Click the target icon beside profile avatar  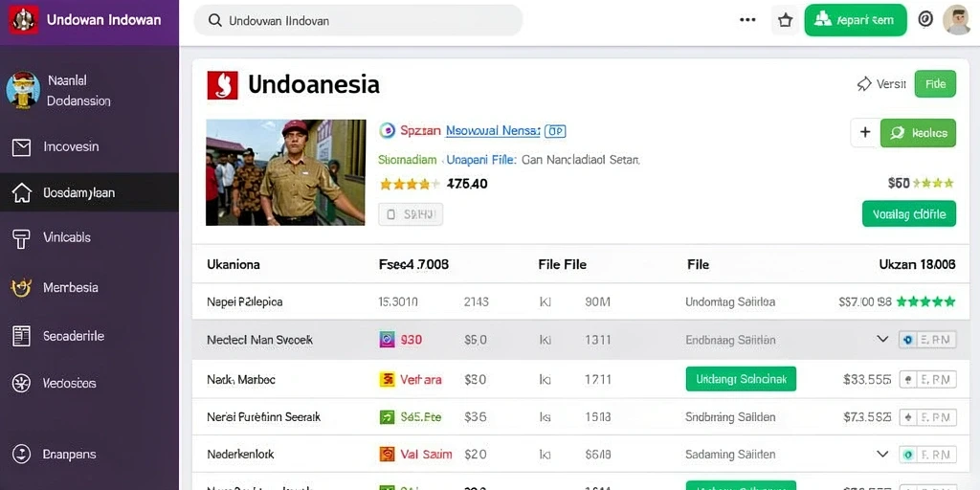point(925,19)
